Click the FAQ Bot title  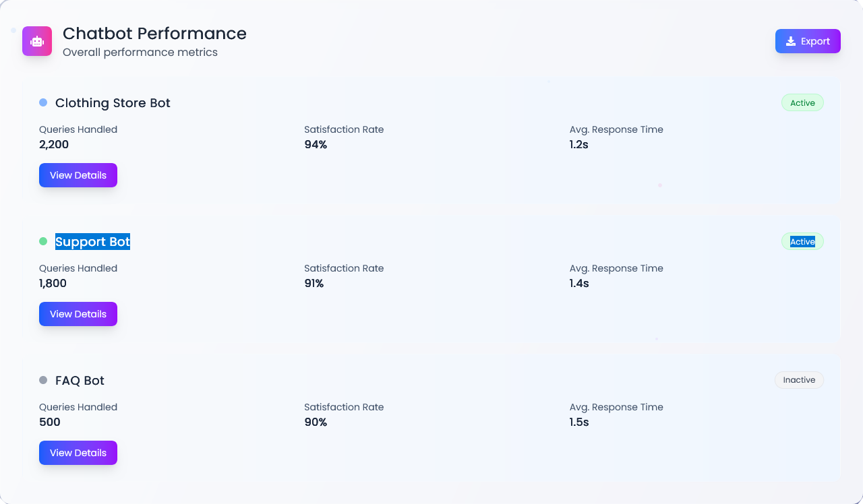[x=80, y=381]
